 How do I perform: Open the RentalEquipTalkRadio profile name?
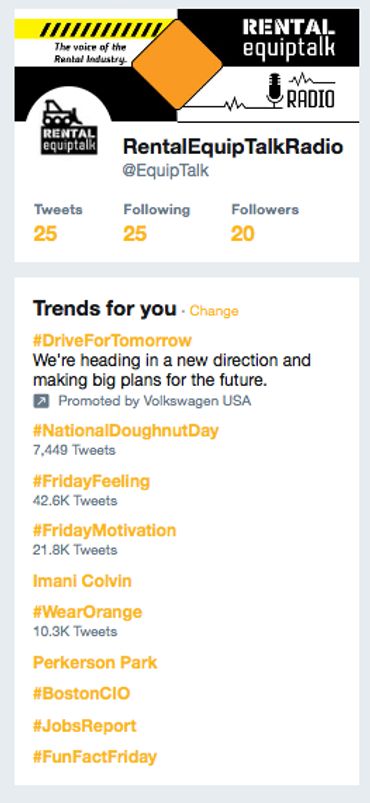(233, 147)
